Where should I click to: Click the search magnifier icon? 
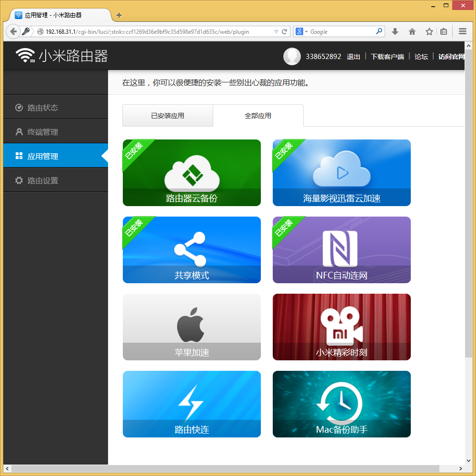(x=379, y=31)
